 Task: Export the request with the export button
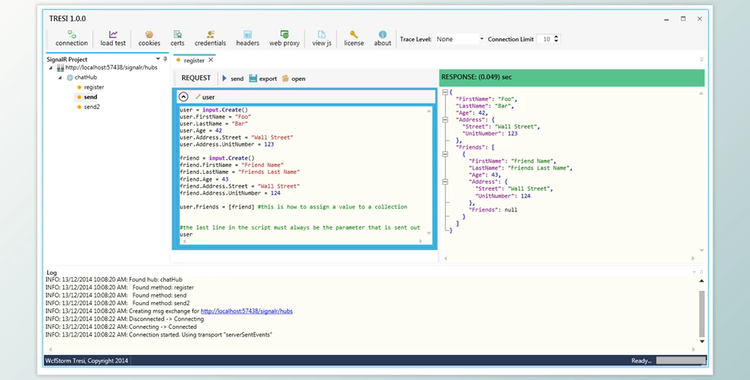click(x=263, y=78)
